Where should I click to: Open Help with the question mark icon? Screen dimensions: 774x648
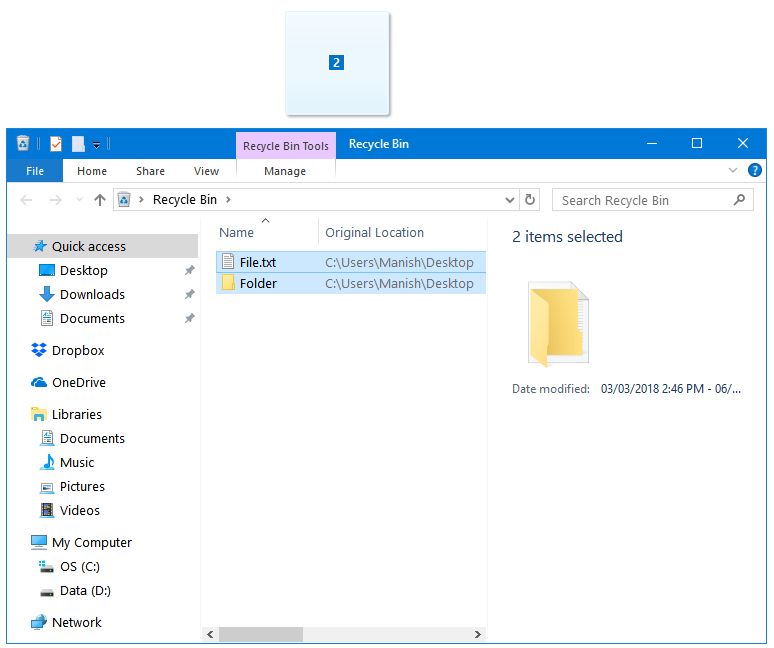click(754, 170)
